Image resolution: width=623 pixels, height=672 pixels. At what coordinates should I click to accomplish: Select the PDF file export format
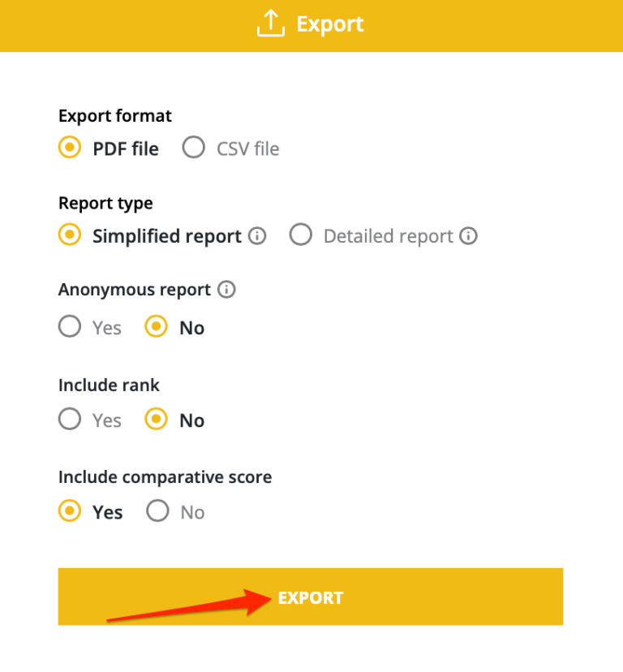coord(70,147)
